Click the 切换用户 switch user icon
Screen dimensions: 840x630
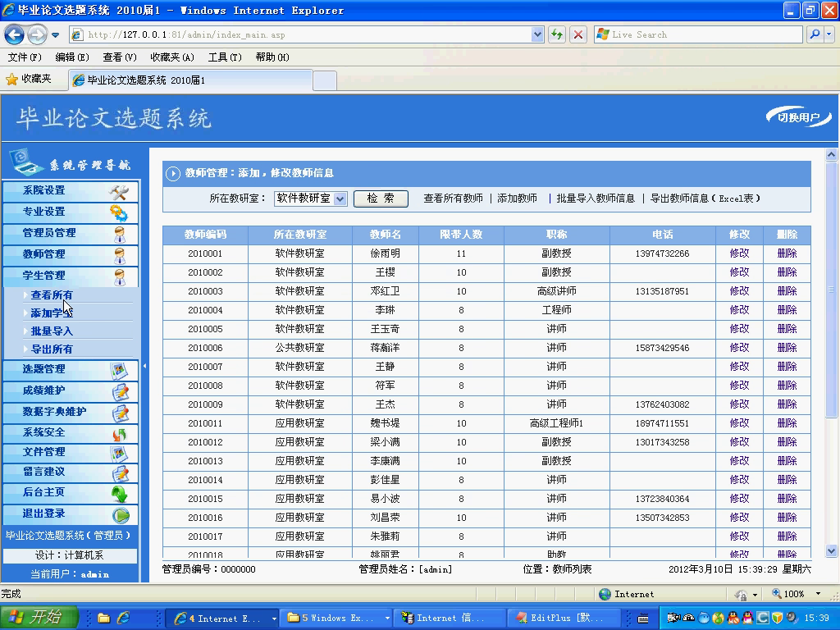point(798,116)
